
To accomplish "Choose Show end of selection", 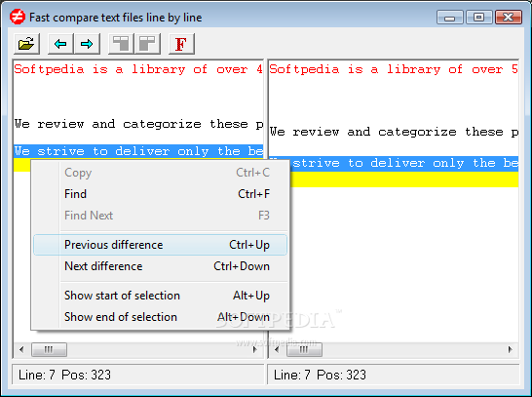I will (160, 317).
